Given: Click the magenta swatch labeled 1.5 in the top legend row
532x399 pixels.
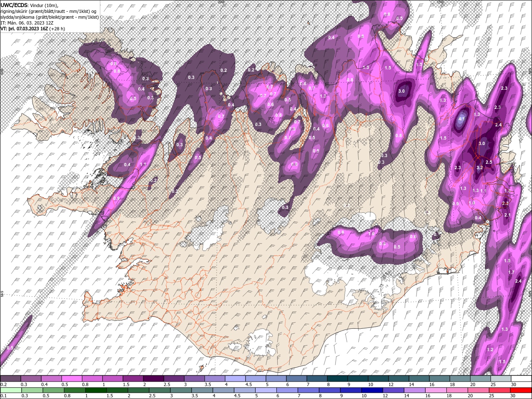Looking at the screenshot, I should click(x=133, y=379).
